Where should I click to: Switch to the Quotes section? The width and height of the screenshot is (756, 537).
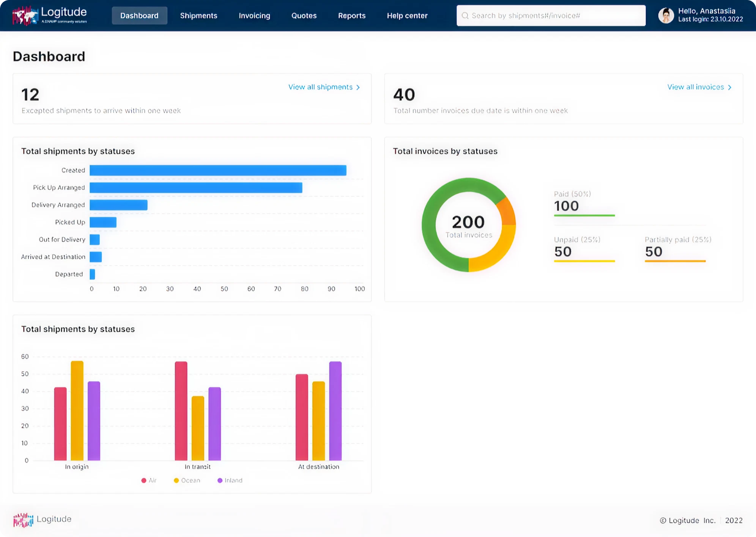[x=304, y=16]
